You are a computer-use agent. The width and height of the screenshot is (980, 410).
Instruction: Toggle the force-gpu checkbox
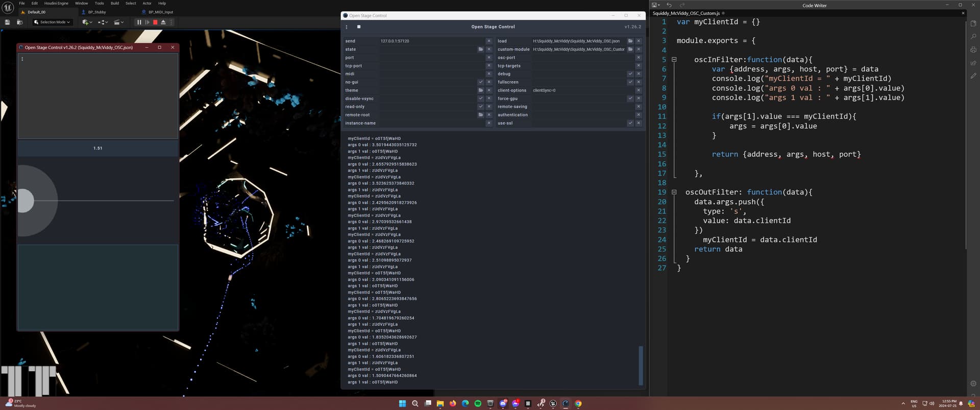(630, 98)
